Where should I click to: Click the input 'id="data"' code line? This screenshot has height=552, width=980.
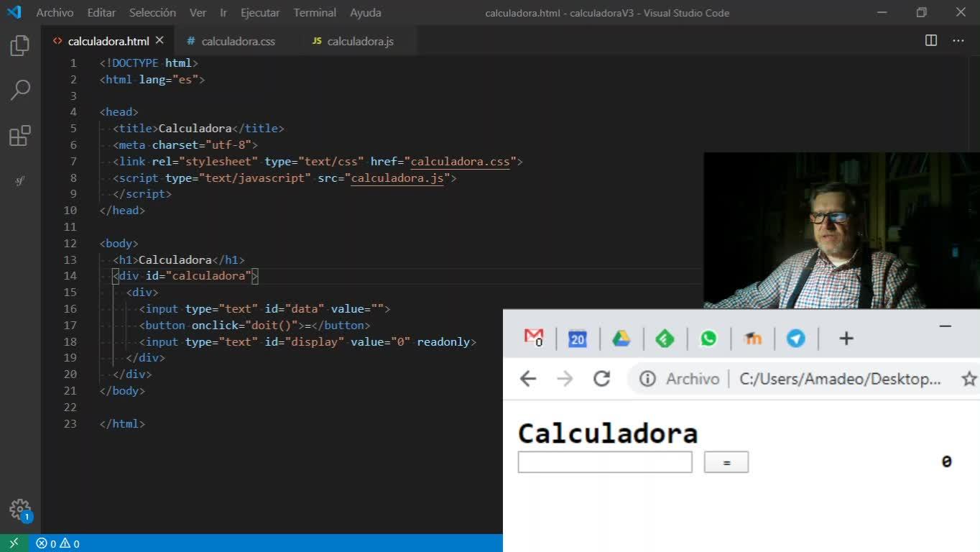264,309
